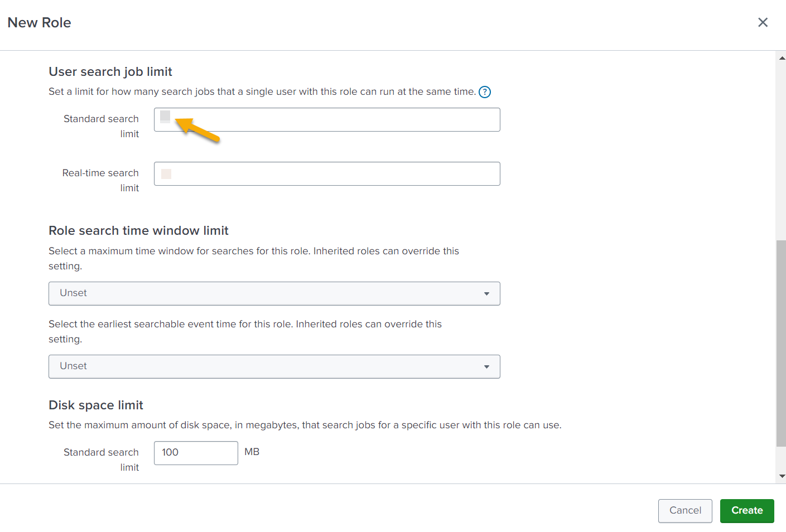Click the 'User search job limit' heading
This screenshot has height=532, width=786.
tap(110, 72)
